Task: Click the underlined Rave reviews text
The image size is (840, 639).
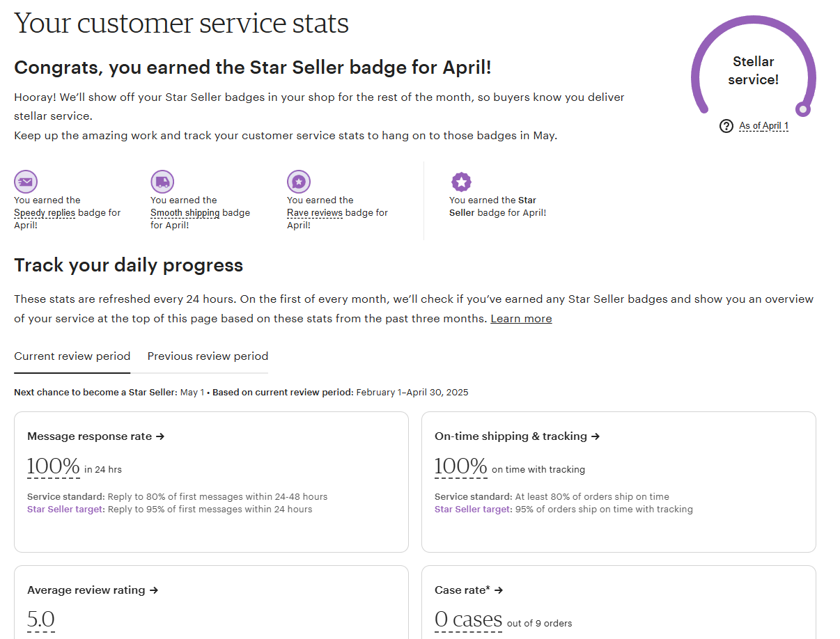Action: click(315, 213)
